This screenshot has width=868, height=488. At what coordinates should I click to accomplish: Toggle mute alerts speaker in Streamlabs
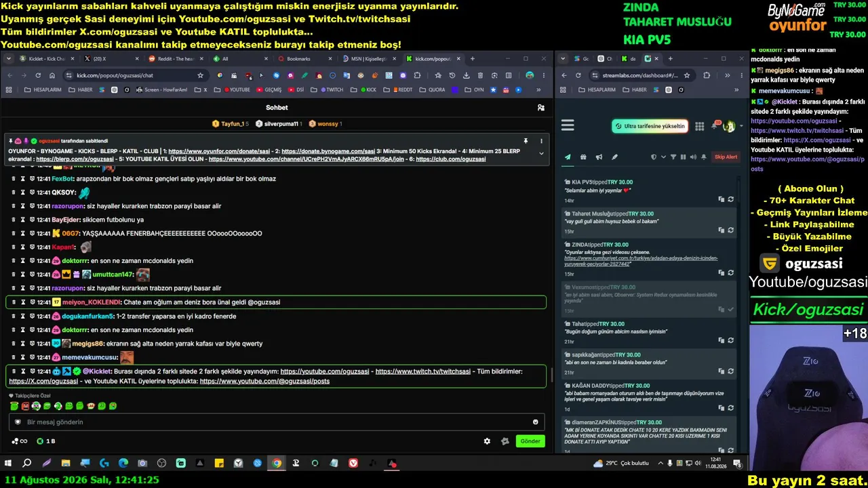point(693,157)
